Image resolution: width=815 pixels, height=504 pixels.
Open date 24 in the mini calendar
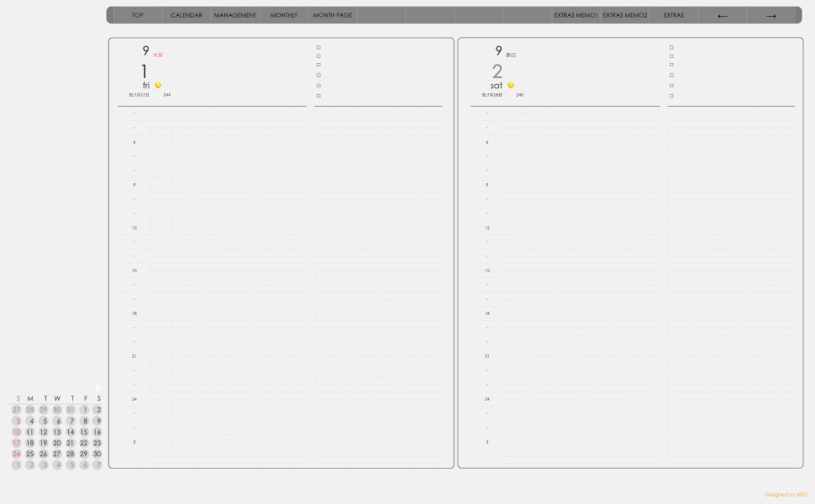pos(17,454)
